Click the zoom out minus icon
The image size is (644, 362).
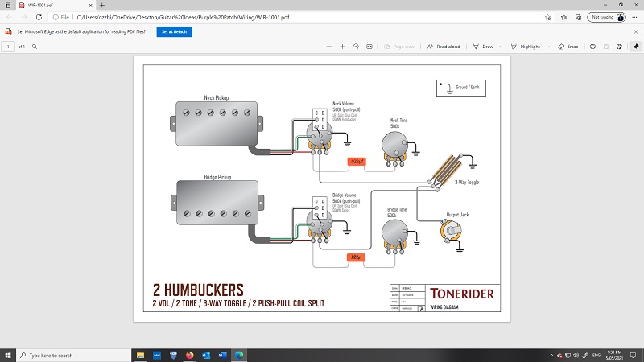pyautogui.click(x=328, y=47)
